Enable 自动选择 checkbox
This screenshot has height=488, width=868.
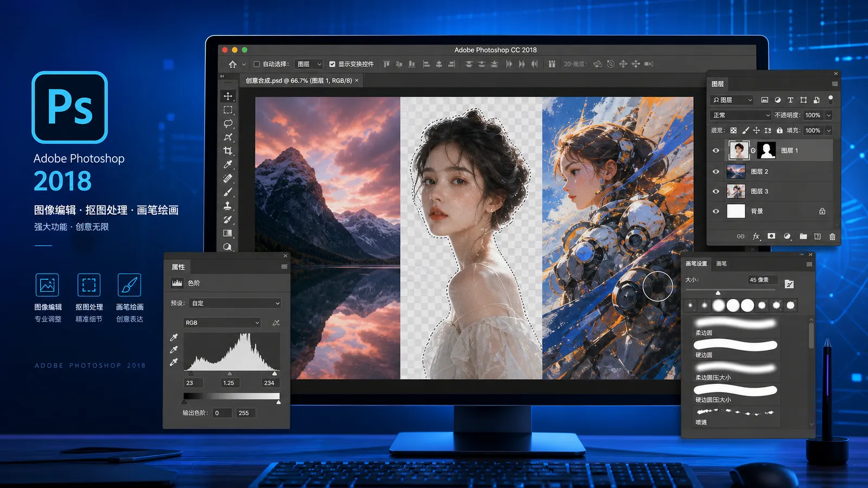point(257,64)
